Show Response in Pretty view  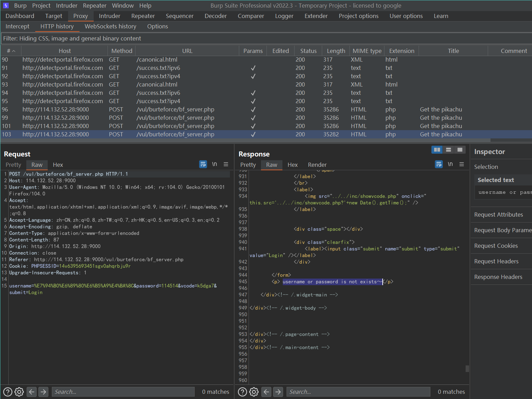point(248,165)
